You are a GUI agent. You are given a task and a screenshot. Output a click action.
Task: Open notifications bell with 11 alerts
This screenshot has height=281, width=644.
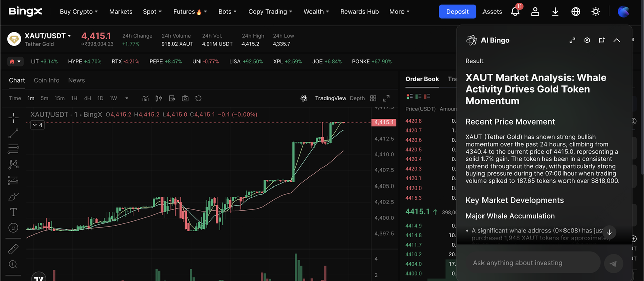click(515, 11)
